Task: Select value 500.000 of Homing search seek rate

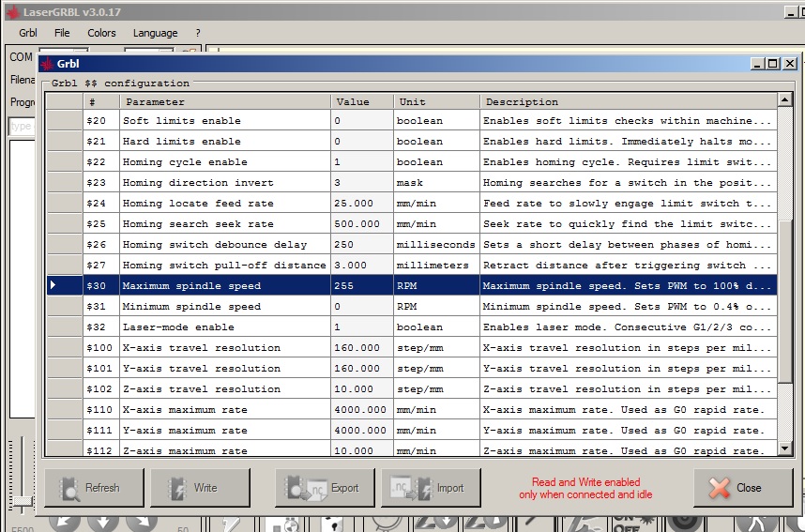Action: [x=362, y=223]
